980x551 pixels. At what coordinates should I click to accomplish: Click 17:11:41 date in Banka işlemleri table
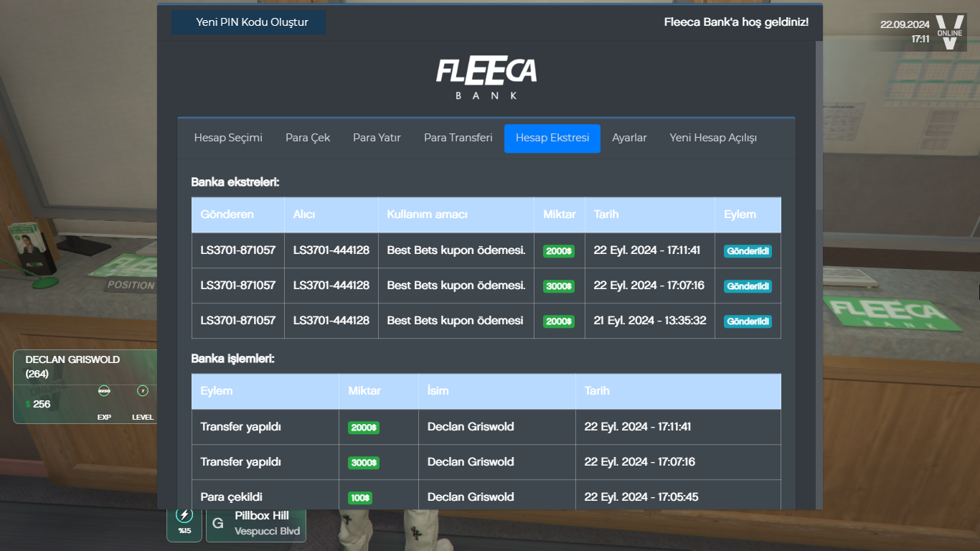[x=638, y=427]
